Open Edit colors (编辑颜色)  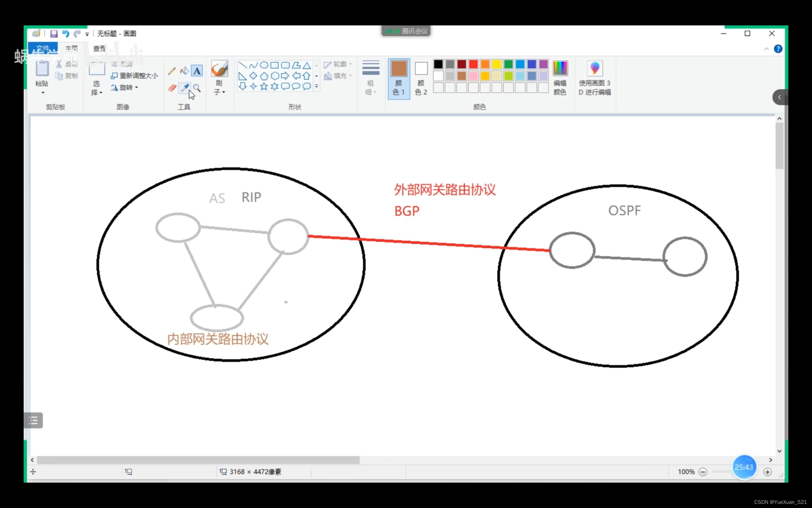(560, 78)
